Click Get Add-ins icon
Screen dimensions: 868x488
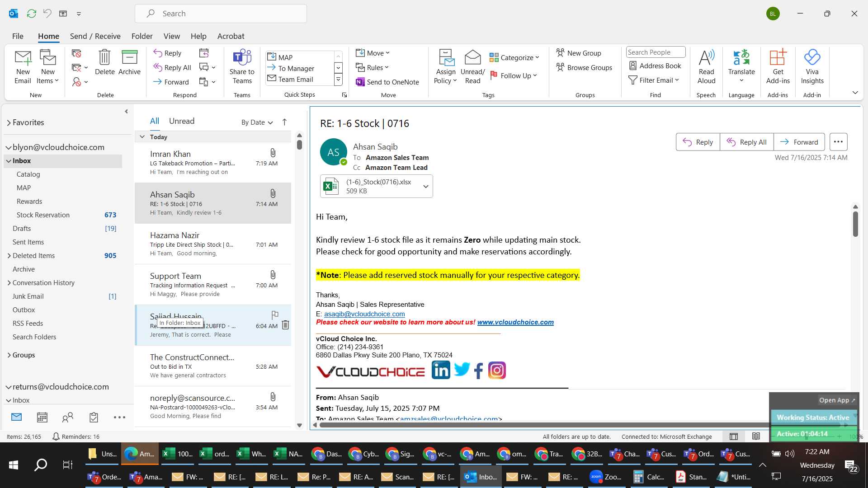coord(778,67)
